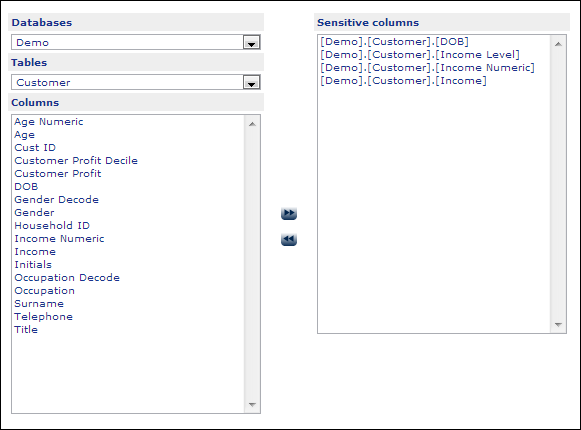Screen dimensions: 581x430
Task: Click Columns list scroll up arrow
Action: click(252, 124)
